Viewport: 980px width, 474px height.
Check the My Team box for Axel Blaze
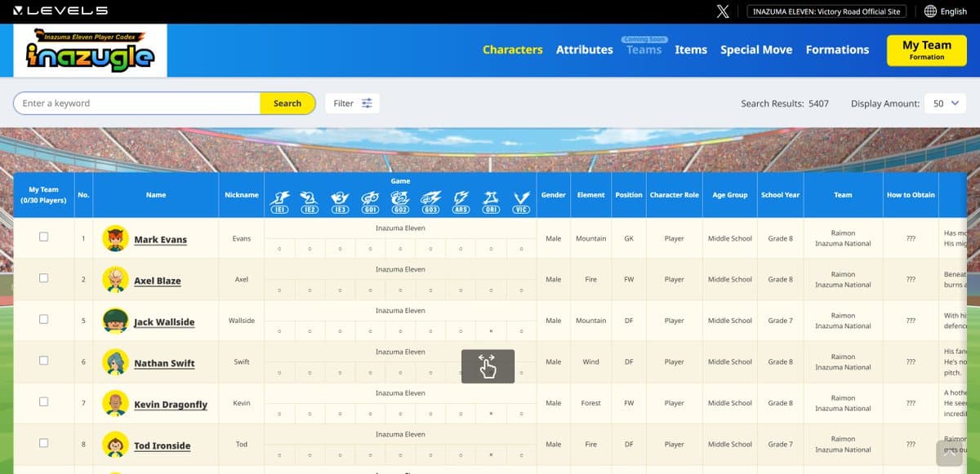[43, 278]
